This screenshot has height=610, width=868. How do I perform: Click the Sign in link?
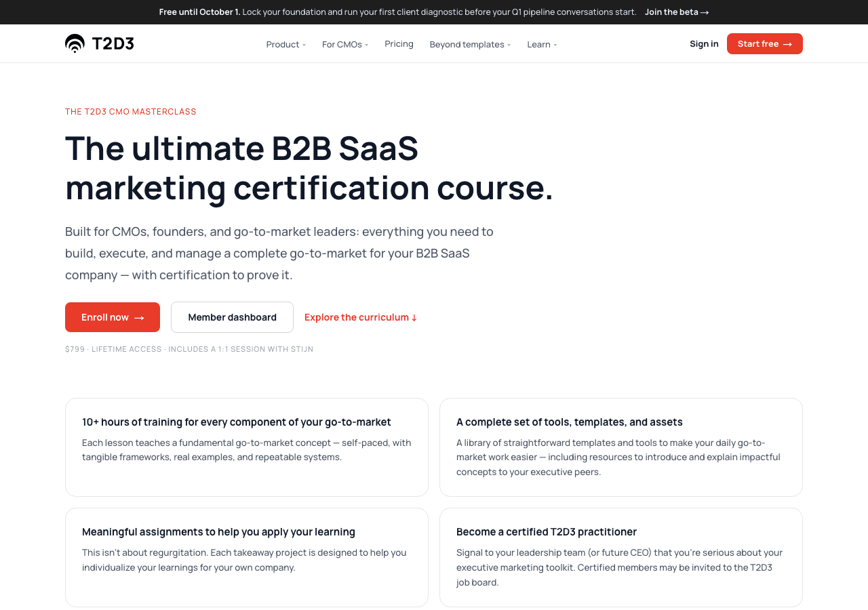(704, 43)
